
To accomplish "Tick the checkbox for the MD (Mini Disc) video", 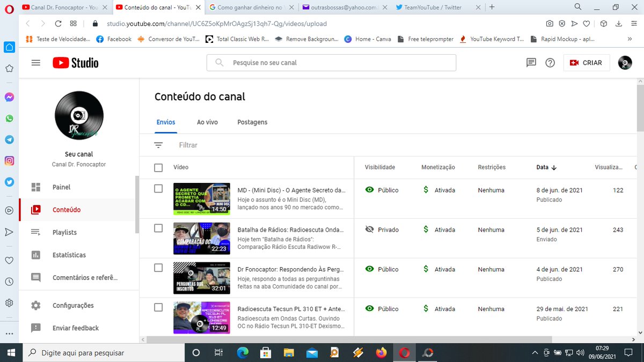I will tap(158, 189).
